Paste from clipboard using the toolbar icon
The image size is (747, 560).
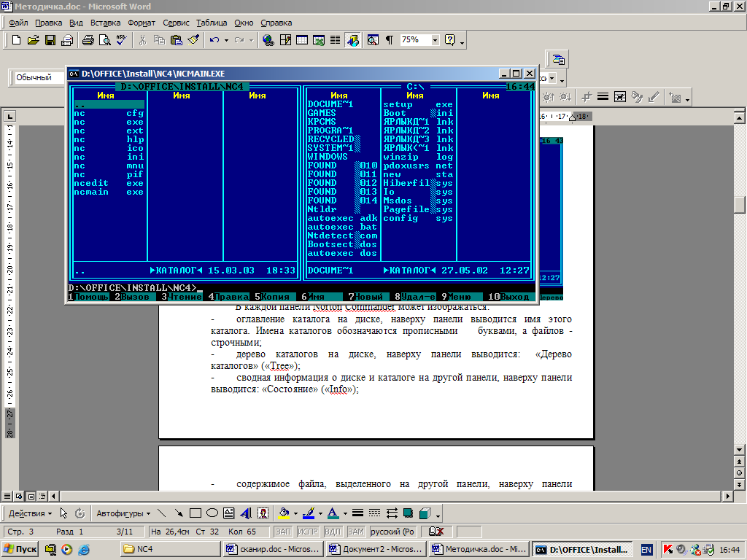[x=177, y=40]
